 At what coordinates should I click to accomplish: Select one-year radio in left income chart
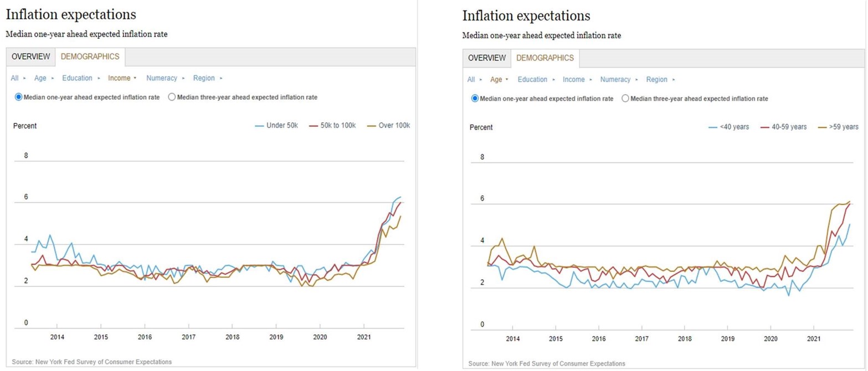coord(18,97)
